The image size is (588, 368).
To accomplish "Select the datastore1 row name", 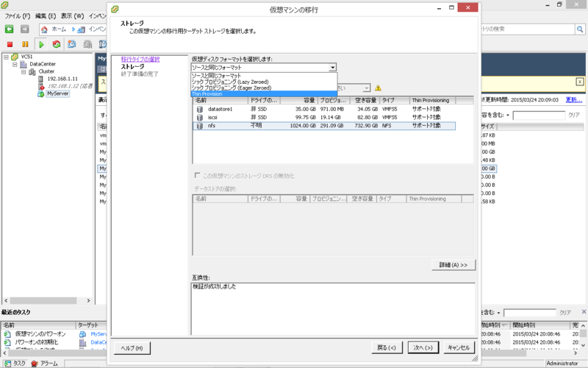I will (x=220, y=109).
